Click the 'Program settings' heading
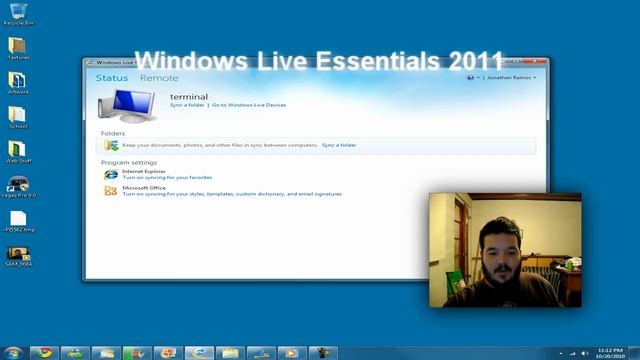640x360 pixels. point(129,162)
